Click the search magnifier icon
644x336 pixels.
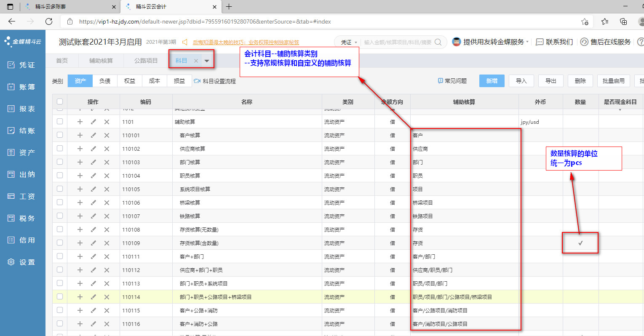pos(438,42)
